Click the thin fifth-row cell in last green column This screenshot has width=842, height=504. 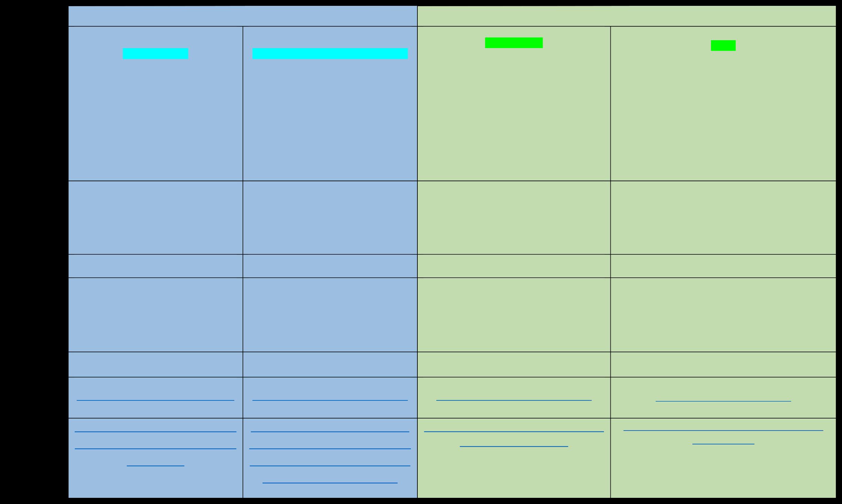[723, 364]
